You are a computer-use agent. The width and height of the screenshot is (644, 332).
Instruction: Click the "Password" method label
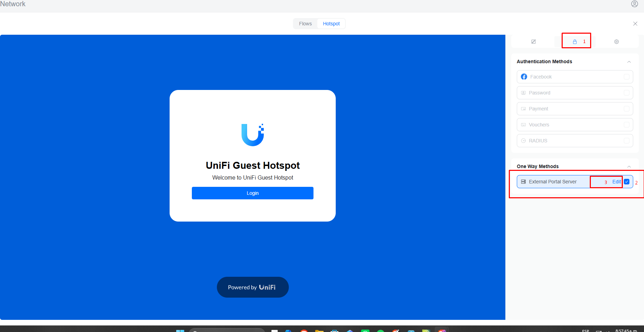539,93
